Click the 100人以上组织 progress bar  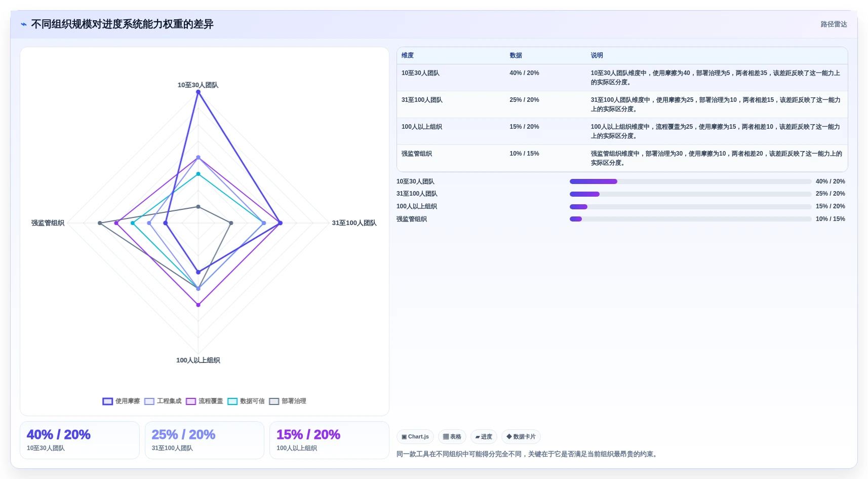(x=691, y=207)
